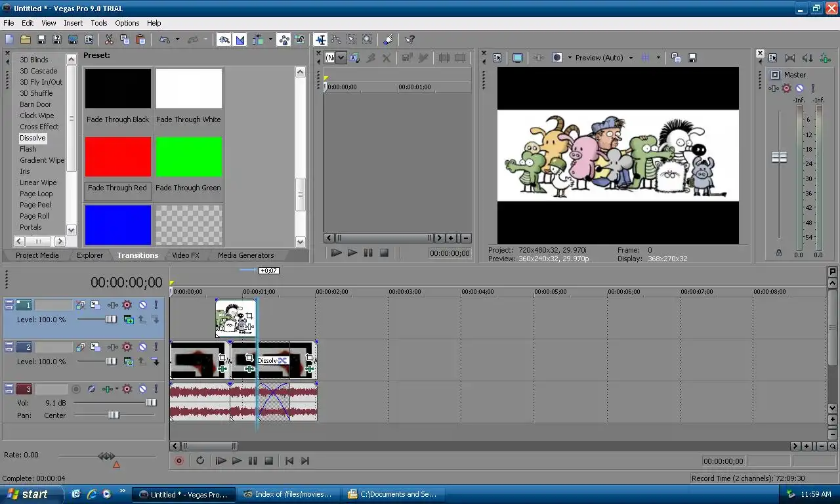The height and width of the screenshot is (504, 840).
Task: Copy the preview snapshot to clipboard
Action: pos(676,58)
